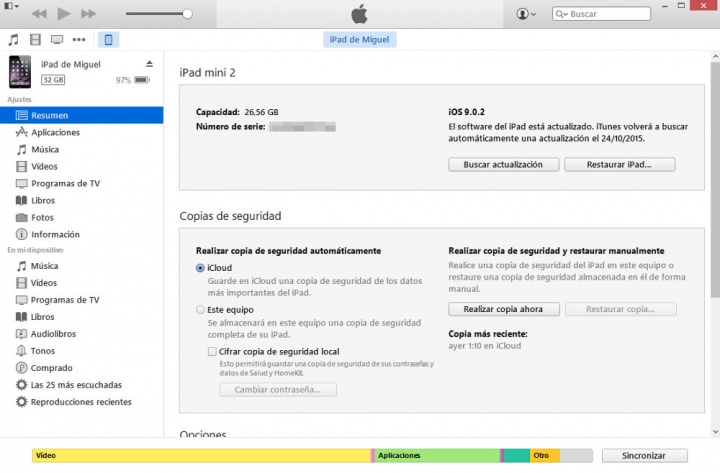Select the iPad de Miguel tab

click(360, 39)
